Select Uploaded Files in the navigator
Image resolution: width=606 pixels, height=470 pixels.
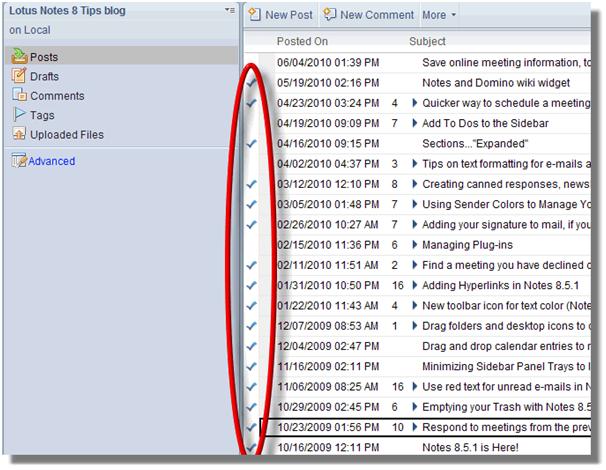(67, 135)
